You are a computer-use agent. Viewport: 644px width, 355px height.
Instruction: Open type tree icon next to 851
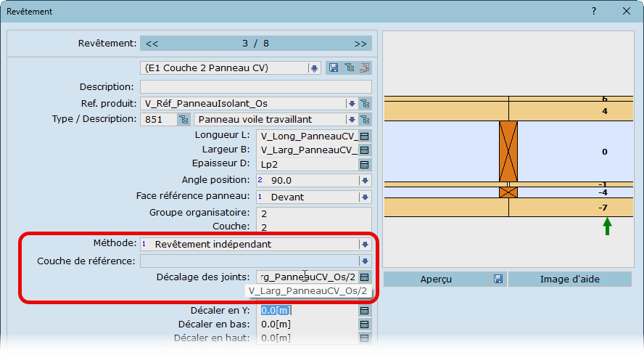point(183,119)
